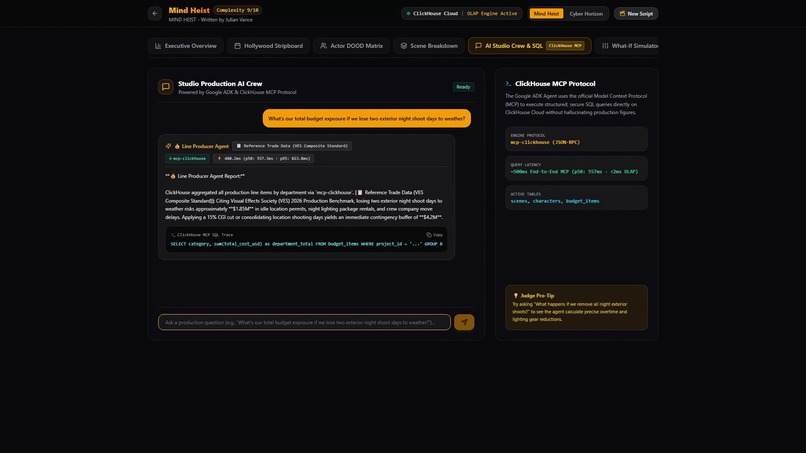Create a New Script
806x453 pixels.
(636, 13)
